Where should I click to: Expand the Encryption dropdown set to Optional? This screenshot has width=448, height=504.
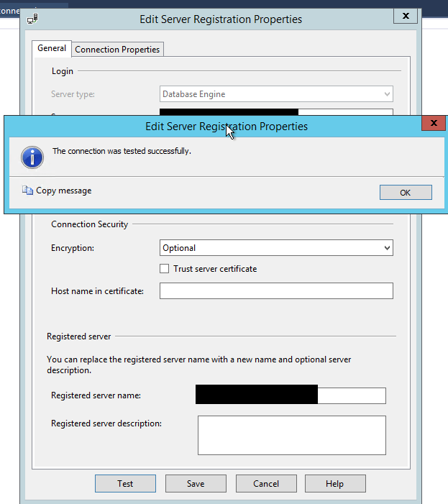tap(276, 248)
